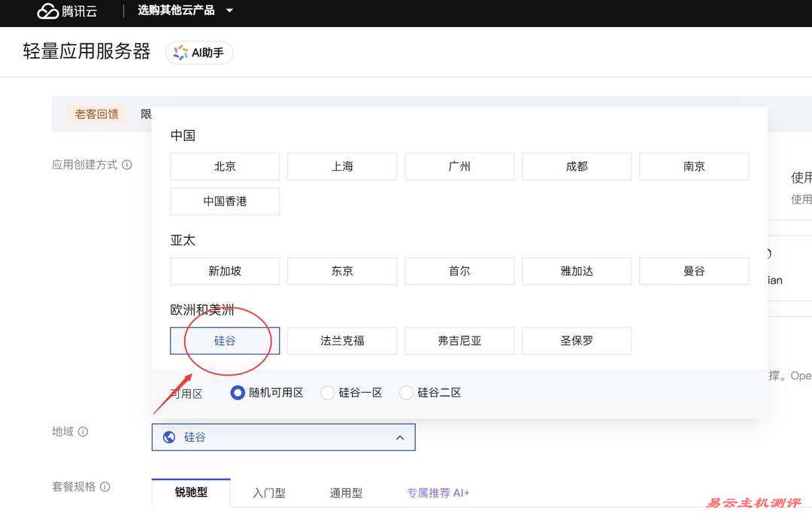Select 成都 region
The height and width of the screenshot is (517, 812).
(577, 166)
